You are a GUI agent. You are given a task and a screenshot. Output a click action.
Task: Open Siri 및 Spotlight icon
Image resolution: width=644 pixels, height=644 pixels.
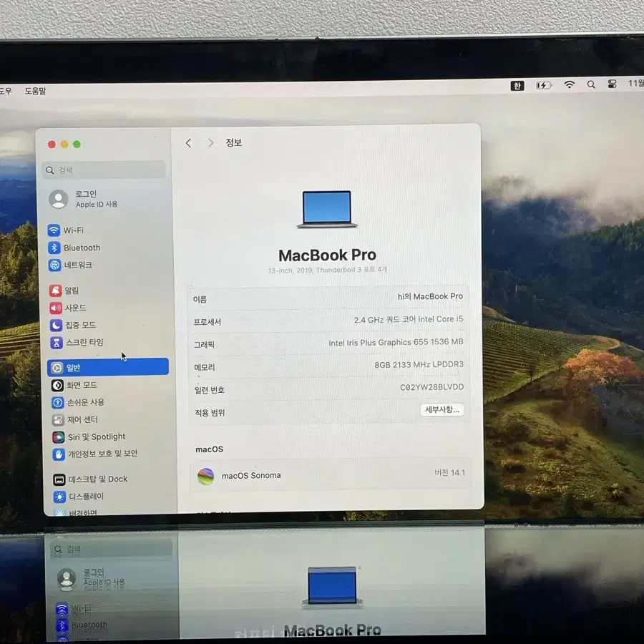(x=59, y=437)
